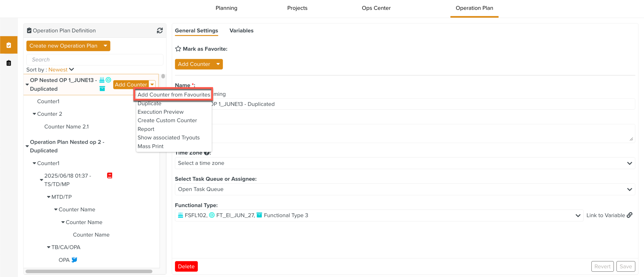Click the refresh icon in Operation Plan Definition

[160, 31]
